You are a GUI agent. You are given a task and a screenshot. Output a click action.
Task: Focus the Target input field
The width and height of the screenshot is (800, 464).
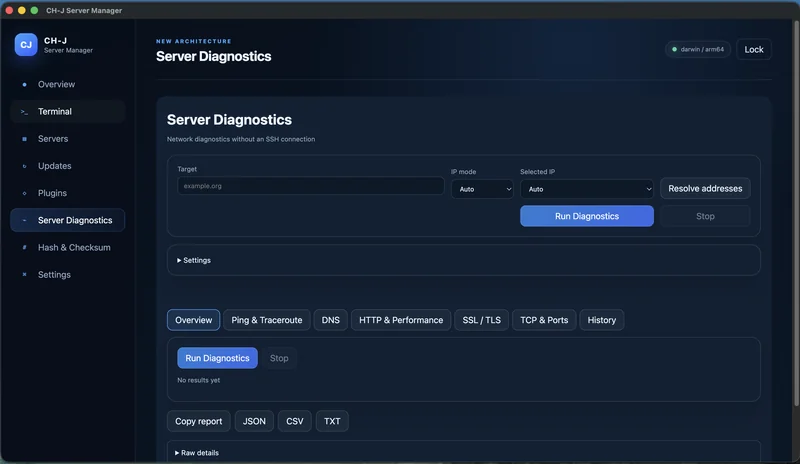(311, 186)
